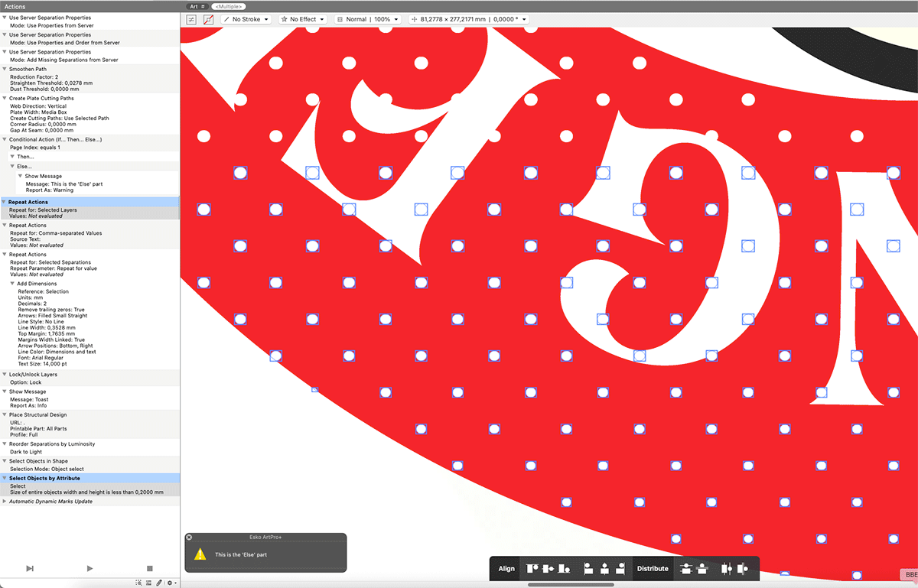918x588 pixels.
Task: Open the gear settings menu in Actions panel
Action: tap(171, 583)
